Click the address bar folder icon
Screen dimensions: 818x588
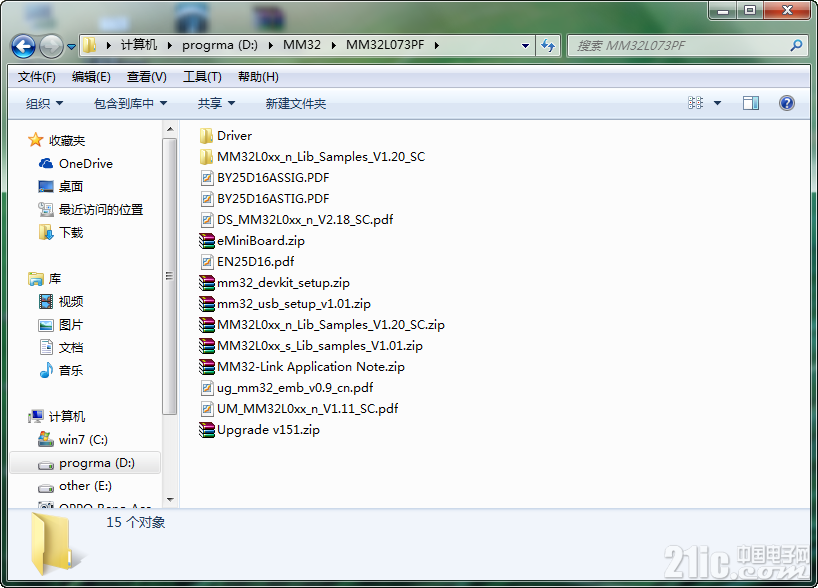point(90,45)
